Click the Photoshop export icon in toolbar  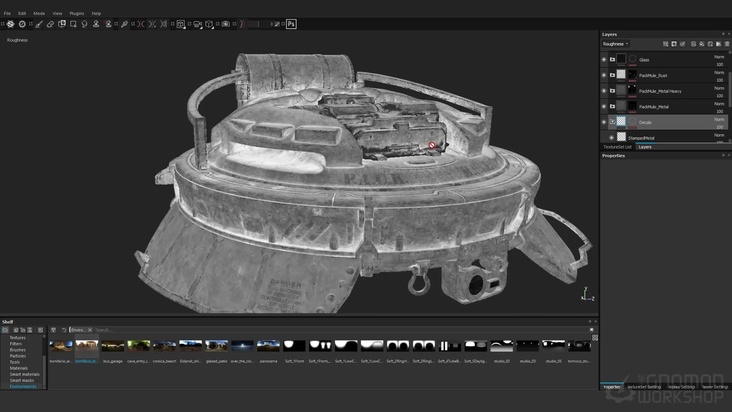tap(291, 23)
